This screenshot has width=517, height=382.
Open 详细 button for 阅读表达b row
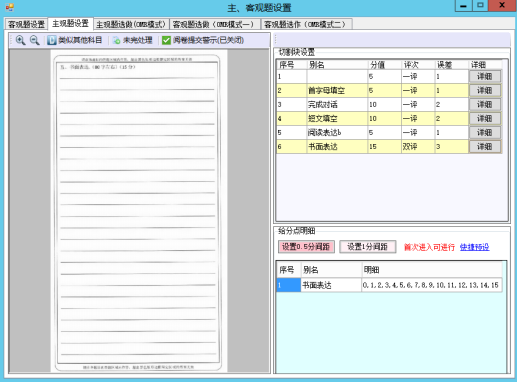coord(485,132)
